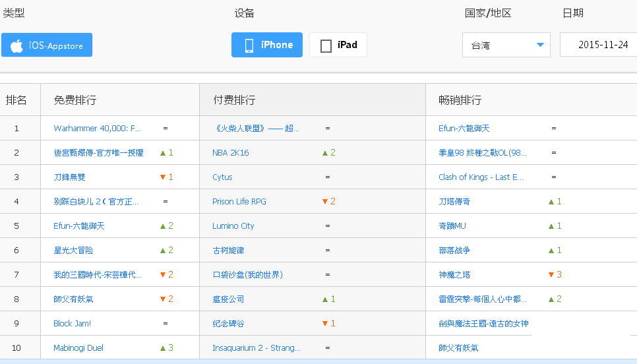This screenshot has height=364, width=637.
Task: Click the iPhone device icon
Action: [x=249, y=45]
